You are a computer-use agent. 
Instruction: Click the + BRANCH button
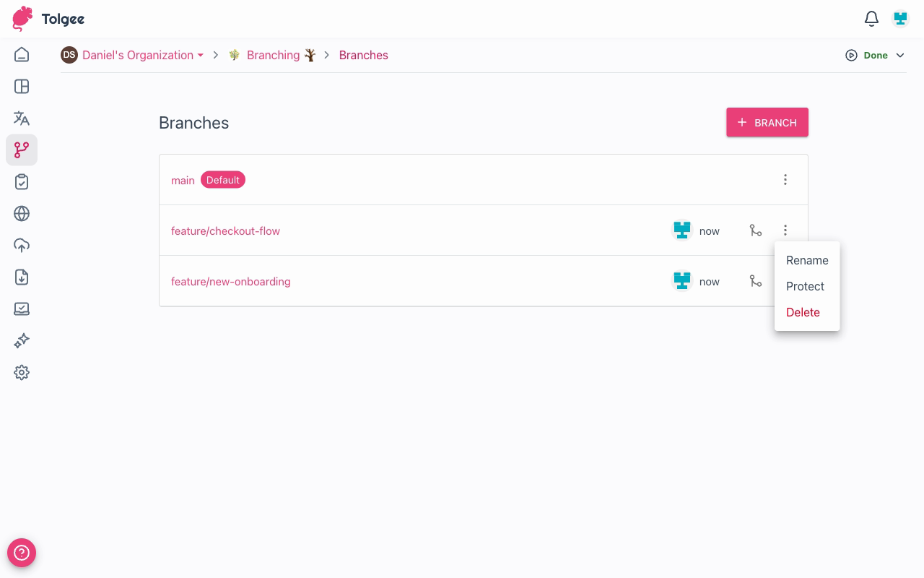point(767,122)
